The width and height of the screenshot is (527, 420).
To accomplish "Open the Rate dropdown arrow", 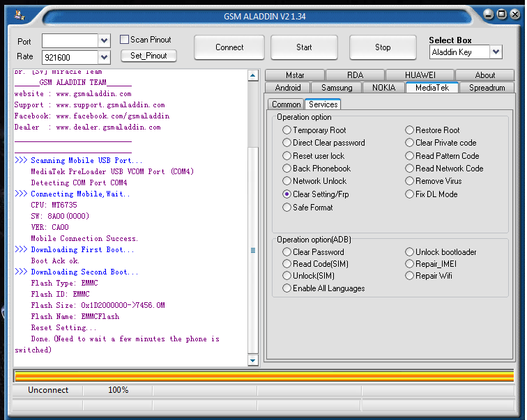I will [104, 57].
